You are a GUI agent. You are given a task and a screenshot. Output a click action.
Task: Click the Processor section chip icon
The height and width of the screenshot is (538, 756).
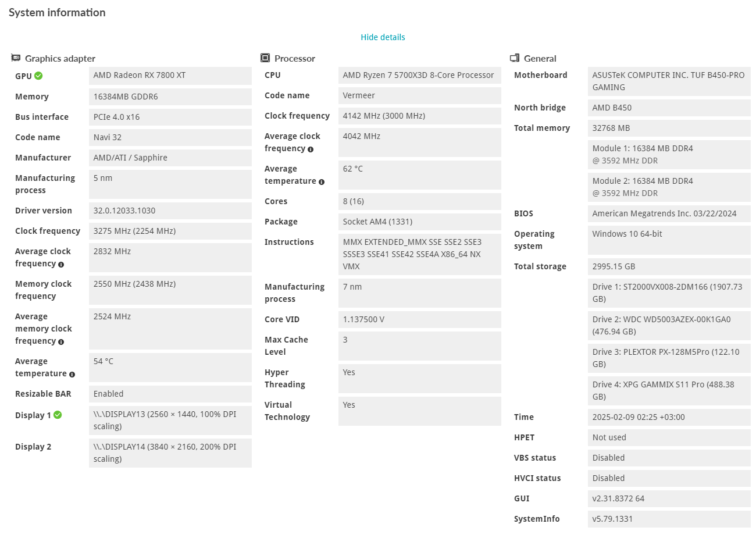(265, 58)
